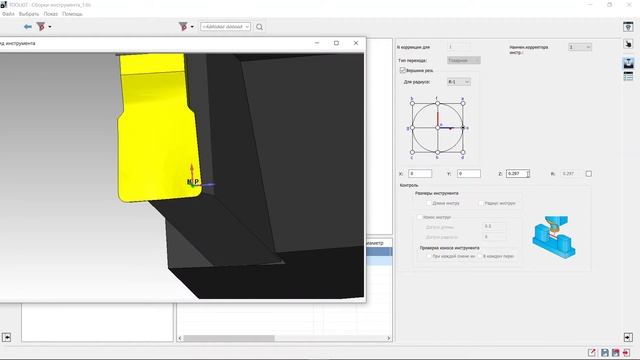Click the collapse panel arrow icon at bottom left
The image size is (640, 360).
(7, 337)
